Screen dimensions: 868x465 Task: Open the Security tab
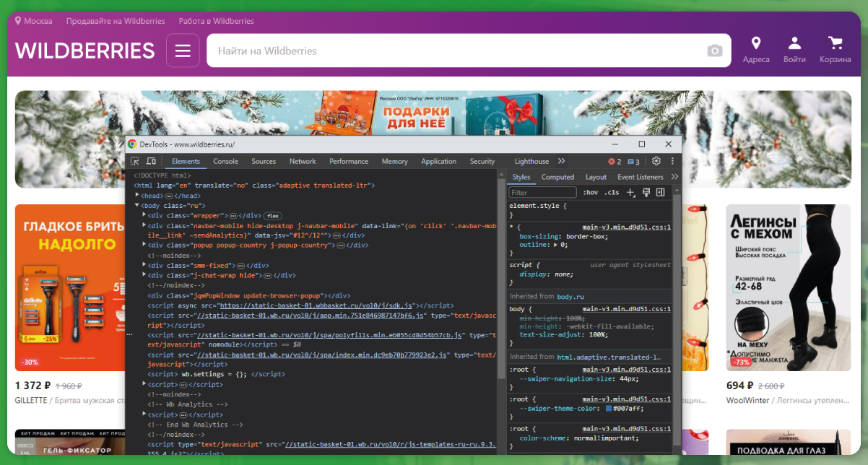tap(482, 162)
